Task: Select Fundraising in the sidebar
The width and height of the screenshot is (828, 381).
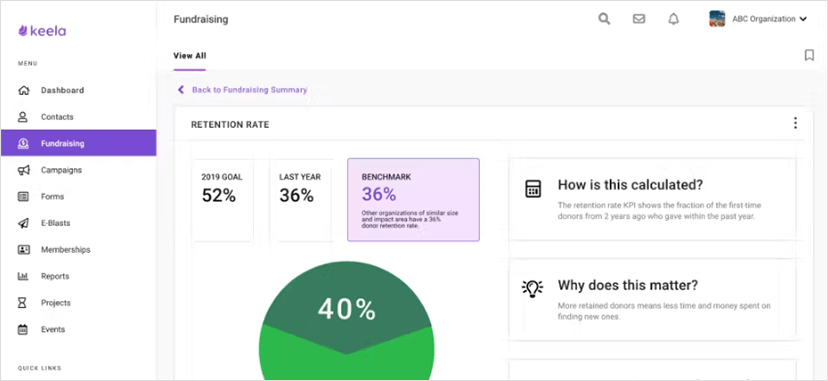Action: 79,143
